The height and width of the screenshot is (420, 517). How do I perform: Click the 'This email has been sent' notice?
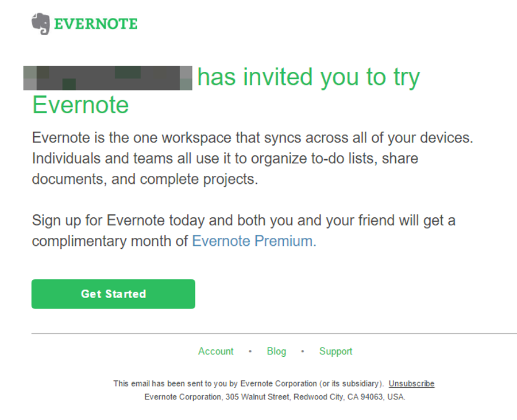[x=249, y=384]
